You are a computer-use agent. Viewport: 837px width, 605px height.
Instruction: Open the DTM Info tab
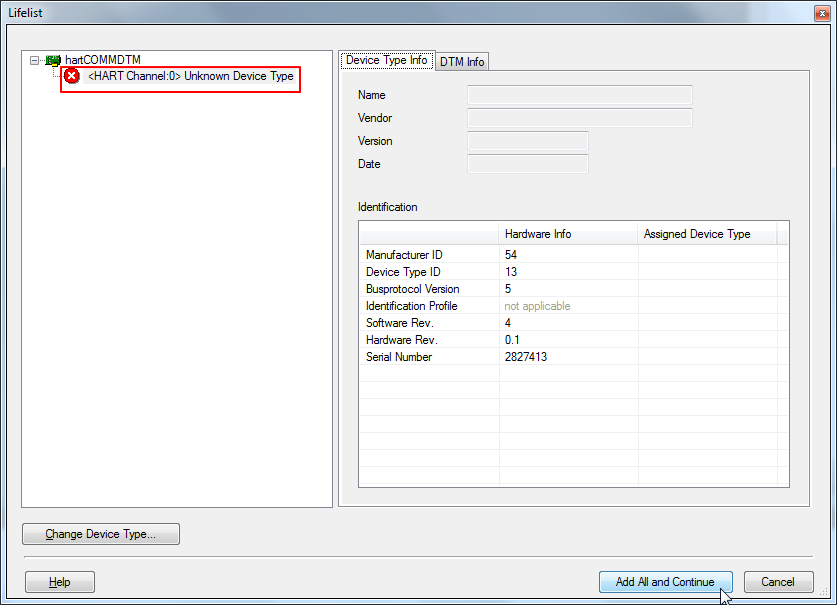(x=462, y=62)
